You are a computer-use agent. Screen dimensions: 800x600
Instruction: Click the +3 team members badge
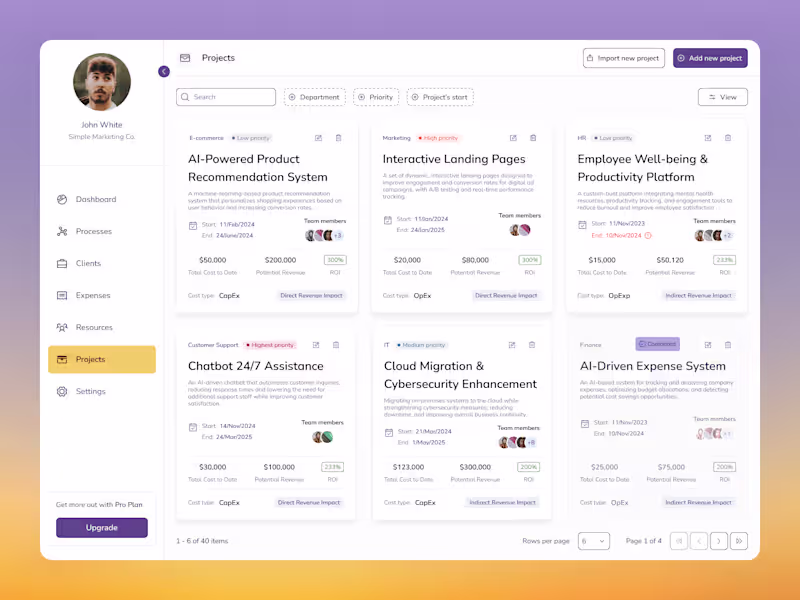click(x=338, y=236)
